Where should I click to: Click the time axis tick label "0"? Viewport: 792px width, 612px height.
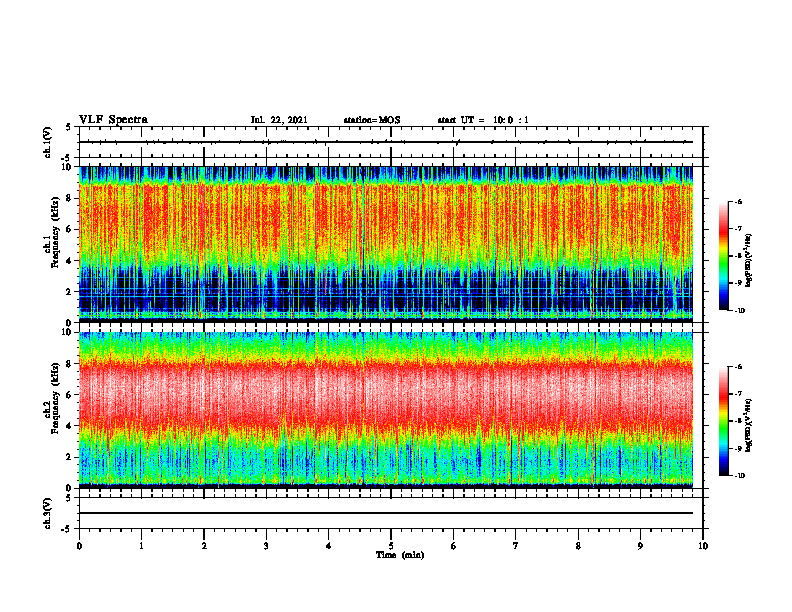pyautogui.click(x=79, y=546)
